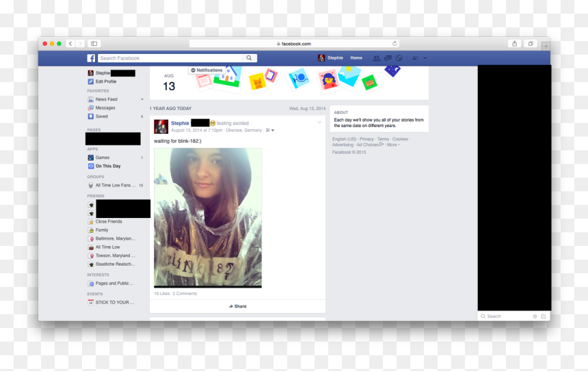Click Privacy footer link
The height and width of the screenshot is (371, 588).
[x=366, y=139]
